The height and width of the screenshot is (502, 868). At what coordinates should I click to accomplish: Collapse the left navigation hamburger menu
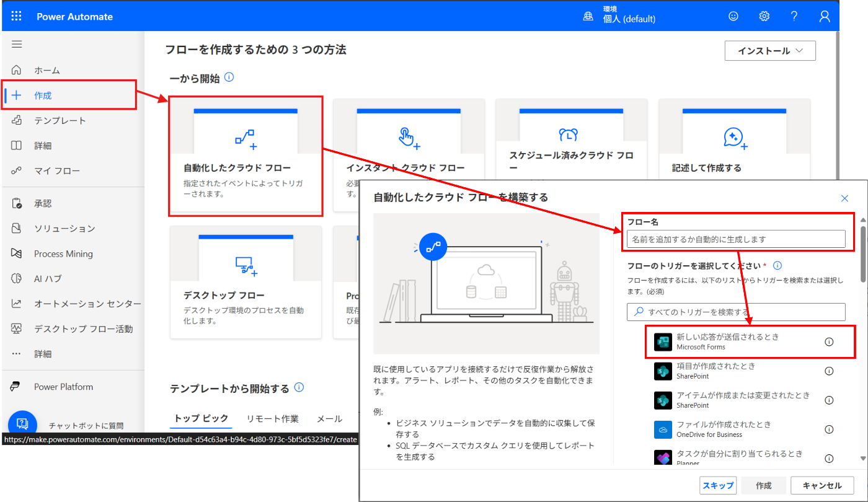click(17, 45)
